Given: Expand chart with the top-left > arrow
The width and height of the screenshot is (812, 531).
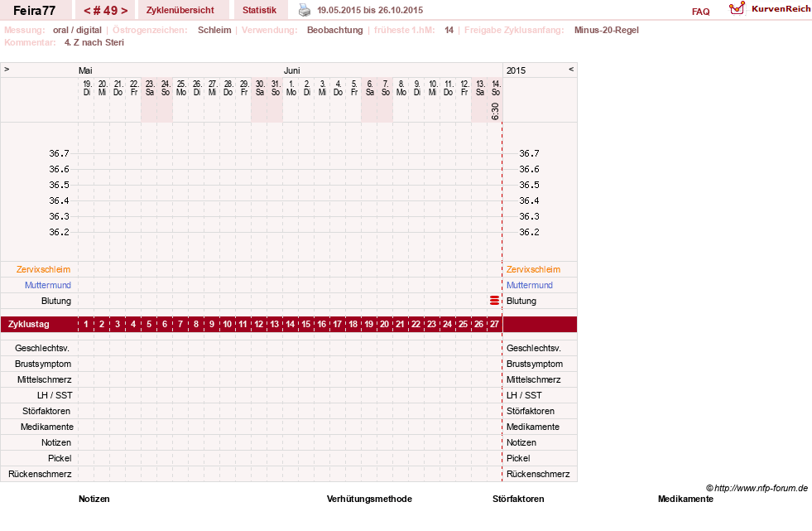Looking at the screenshot, I should tap(7, 69).
